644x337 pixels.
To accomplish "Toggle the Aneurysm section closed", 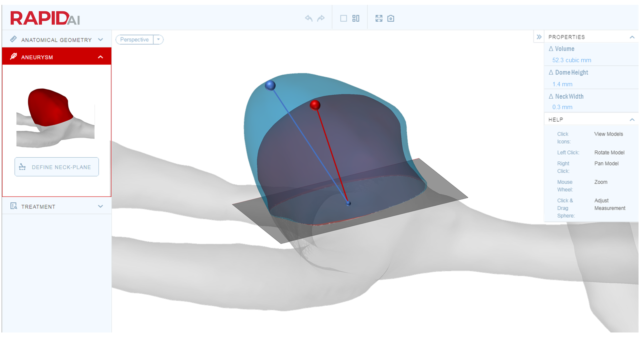I will click(100, 57).
